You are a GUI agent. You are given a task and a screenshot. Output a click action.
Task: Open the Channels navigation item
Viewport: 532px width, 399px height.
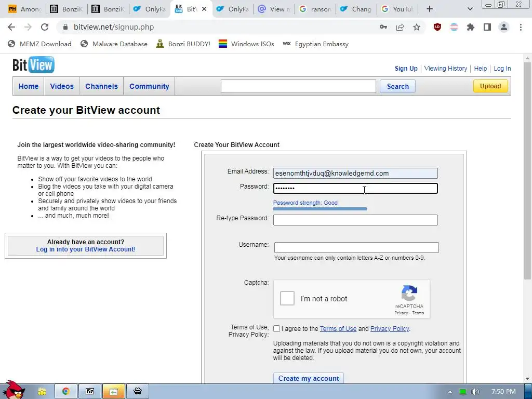click(101, 86)
